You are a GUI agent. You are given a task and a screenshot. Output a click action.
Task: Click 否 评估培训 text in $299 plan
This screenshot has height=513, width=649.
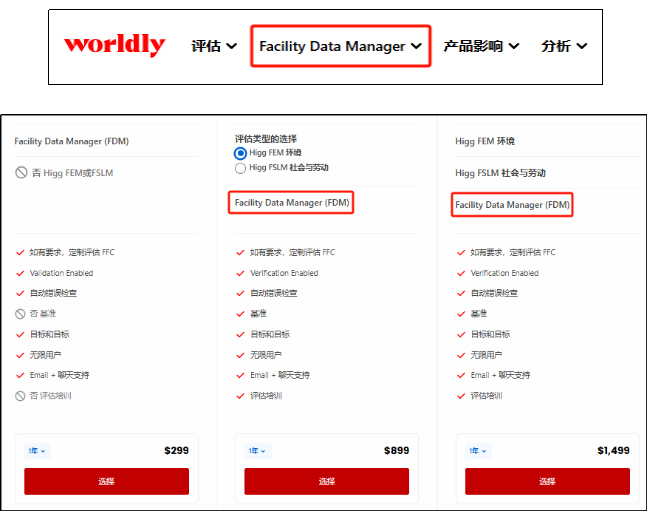(50, 396)
